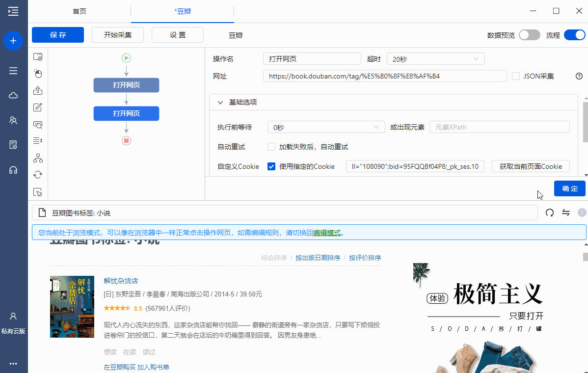Mark book as 想读
The height and width of the screenshot is (373, 588).
(110, 352)
